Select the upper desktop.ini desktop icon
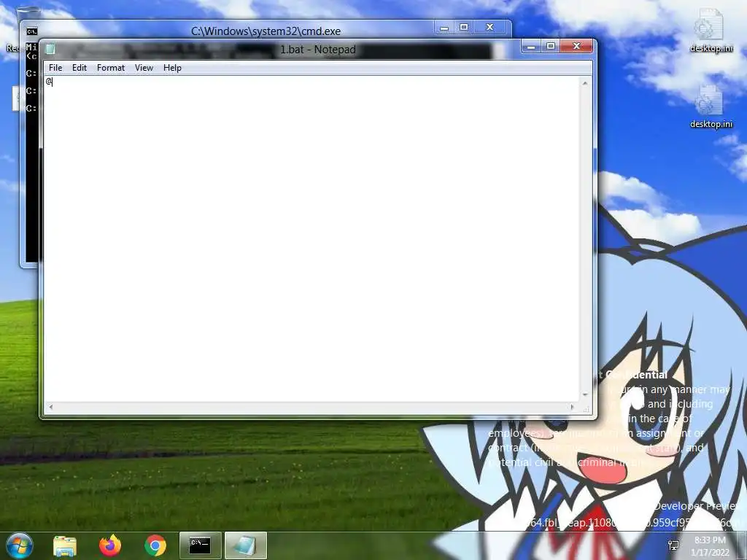 point(711,31)
